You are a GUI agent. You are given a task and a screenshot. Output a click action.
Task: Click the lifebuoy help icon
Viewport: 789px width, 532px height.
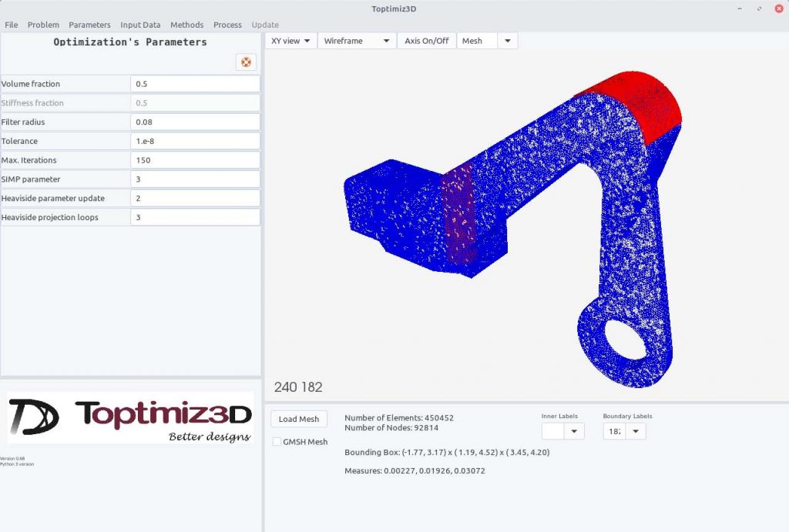coord(246,62)
